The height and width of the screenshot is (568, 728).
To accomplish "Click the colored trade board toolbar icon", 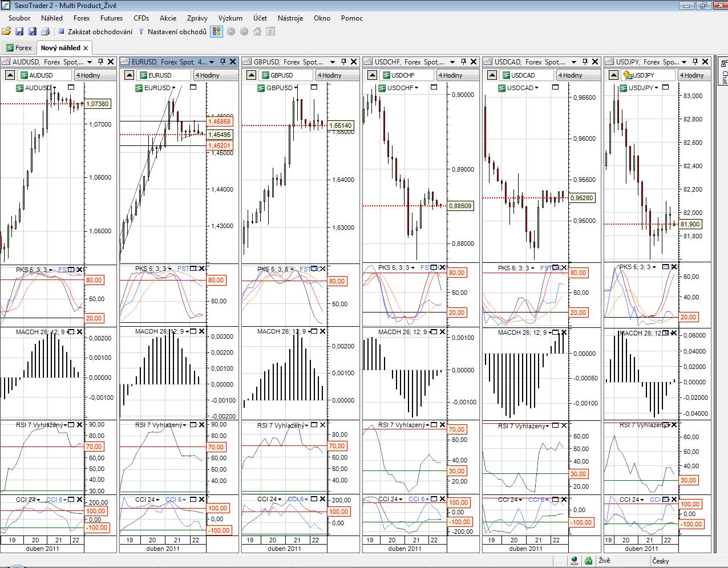I will pyautogui.click(x=216, y=31).
